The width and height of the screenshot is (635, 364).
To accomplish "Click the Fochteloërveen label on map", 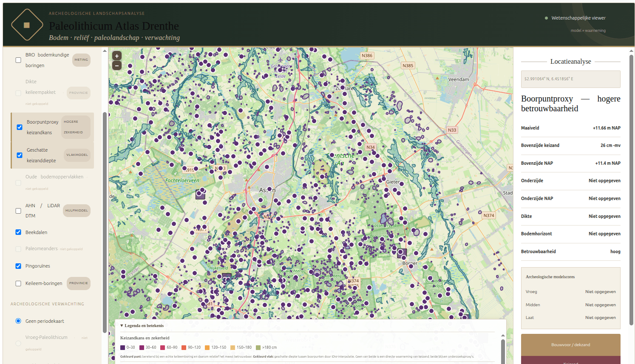I will point(182,181).
